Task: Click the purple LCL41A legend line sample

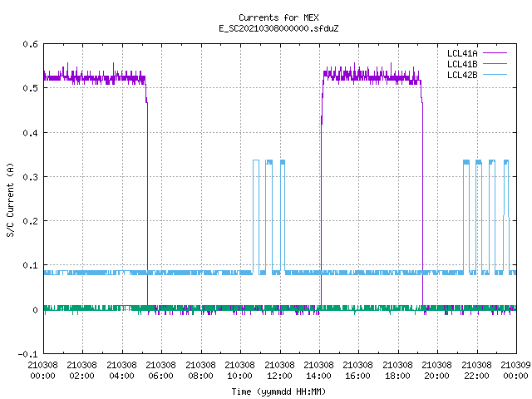Action: (x=495, y=53)
